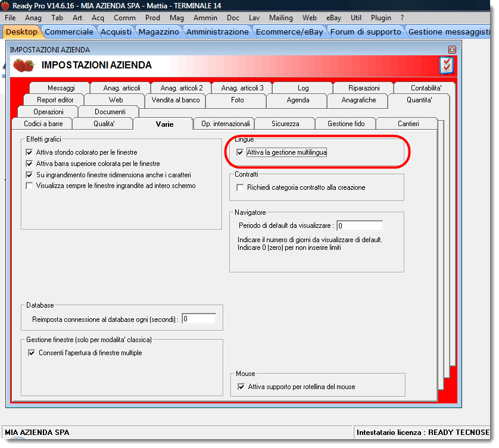Select the Op. internazionali tab
Screen dimensions: 499x448
[x=224, y=124]
